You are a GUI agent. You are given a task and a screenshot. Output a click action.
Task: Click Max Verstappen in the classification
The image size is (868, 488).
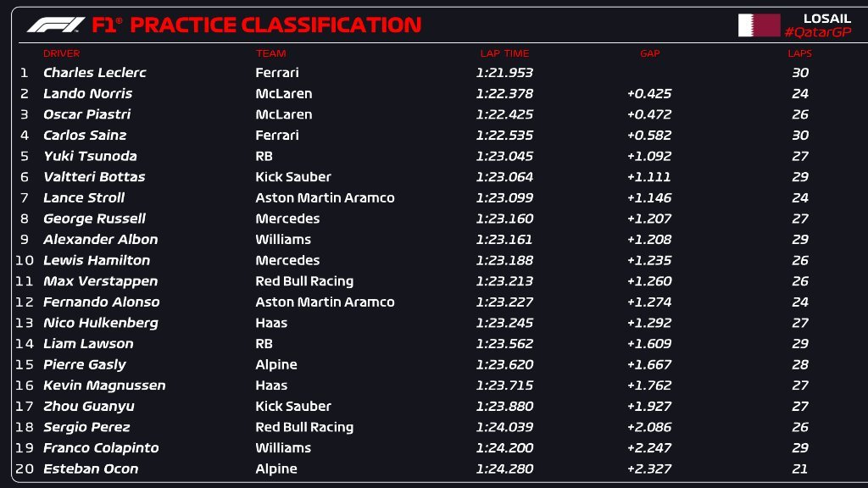100,281
